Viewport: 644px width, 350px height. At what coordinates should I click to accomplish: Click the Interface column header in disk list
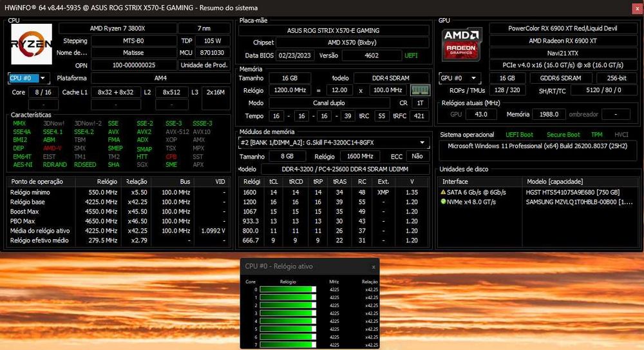pos(480,181)
